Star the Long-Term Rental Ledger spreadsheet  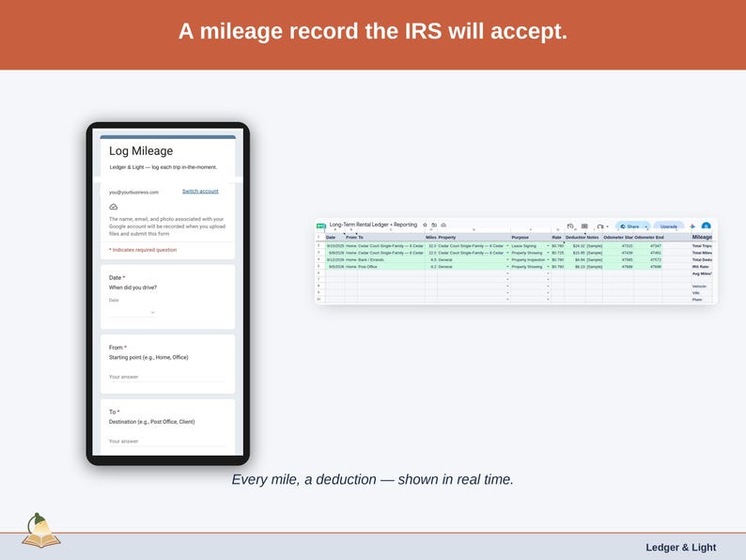pyautogui.click(x=425, y=225)
